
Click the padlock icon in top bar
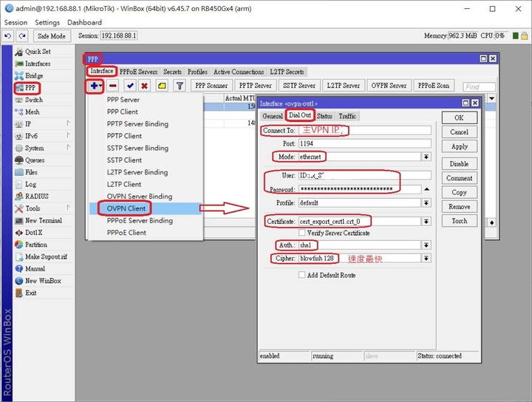pyautogui.click(x=524, y=35)
